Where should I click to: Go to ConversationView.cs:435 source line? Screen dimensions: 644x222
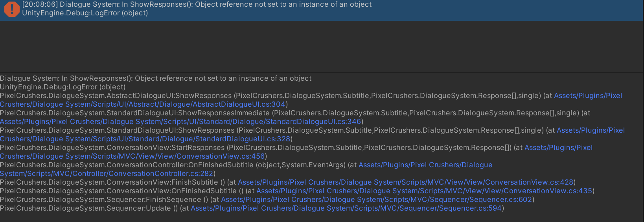click(x=424, y=191)
